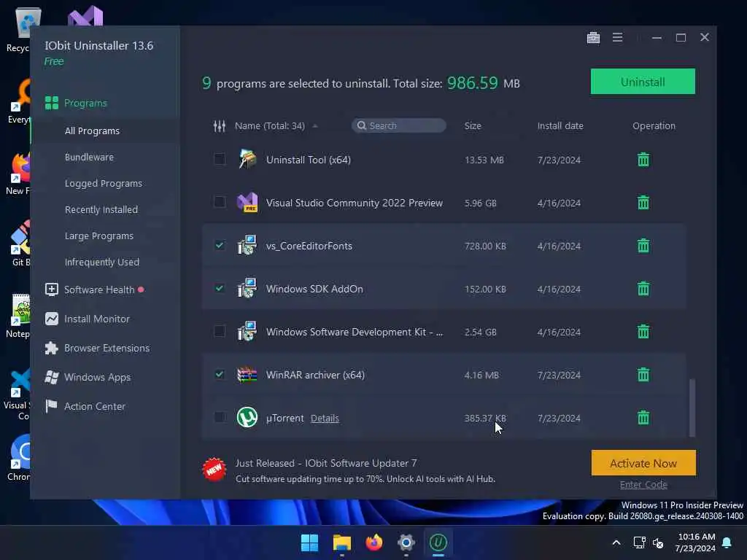Check Visual Studio Community 2022 Preview checkbox
Viewport: 747px width, 560px height.
pyautogui.click(x=220, y=202)
